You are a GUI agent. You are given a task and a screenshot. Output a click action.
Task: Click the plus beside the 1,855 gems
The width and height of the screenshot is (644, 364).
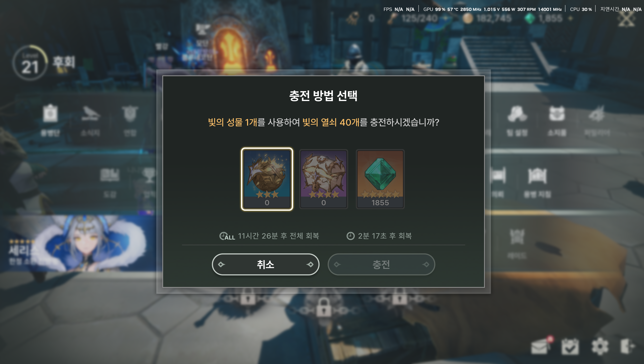click(570, 18)
